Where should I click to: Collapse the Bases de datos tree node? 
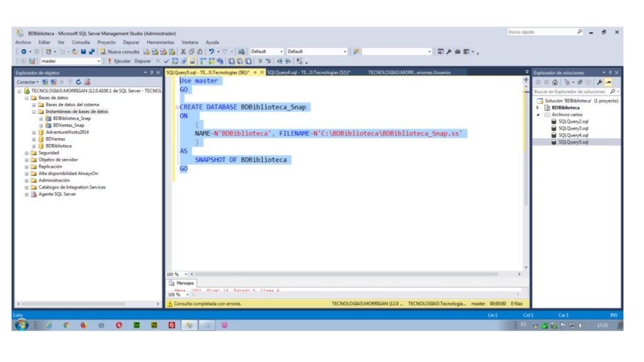click(26, 98)
